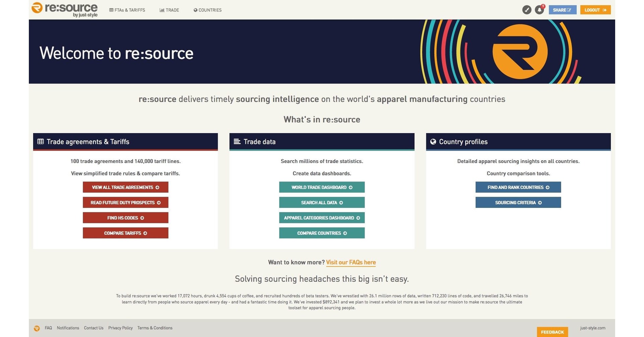Open Find and Rank Countries
The width and height of the screenshot is (644, 337).
point(518,187)
